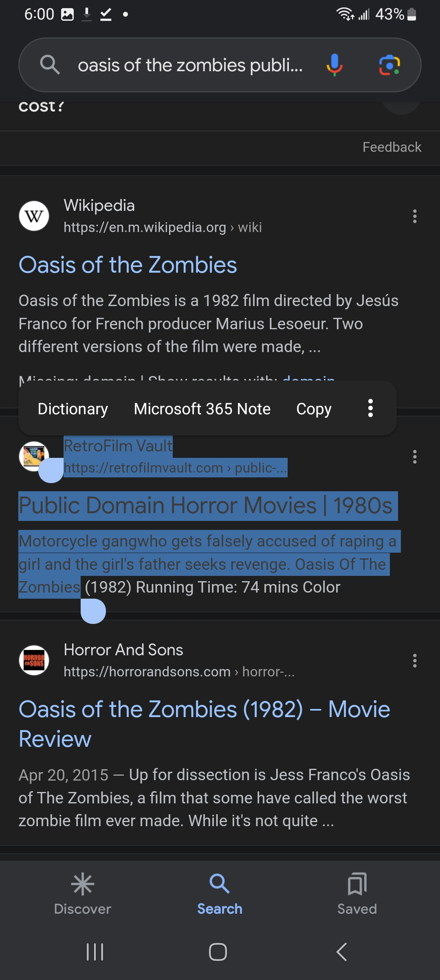Tap Android back navigation button
440x980 pixels.
tap(341, 952)
